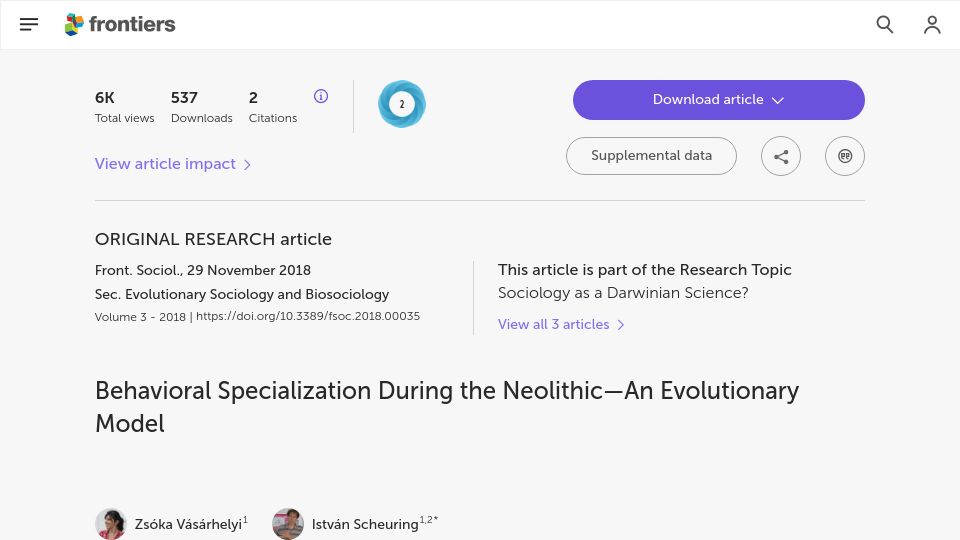Click the article title Behavioral Specialization heading
The image size is (960, 540).
click(447, 407)
